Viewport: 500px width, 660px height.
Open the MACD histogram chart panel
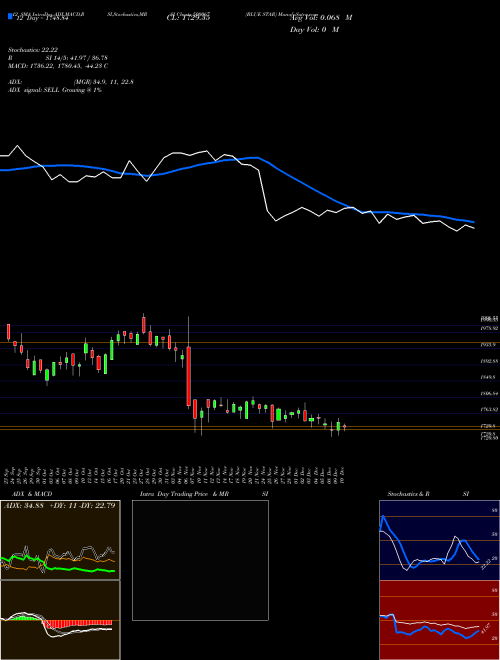pyautogui.click(x=60, y=620)
